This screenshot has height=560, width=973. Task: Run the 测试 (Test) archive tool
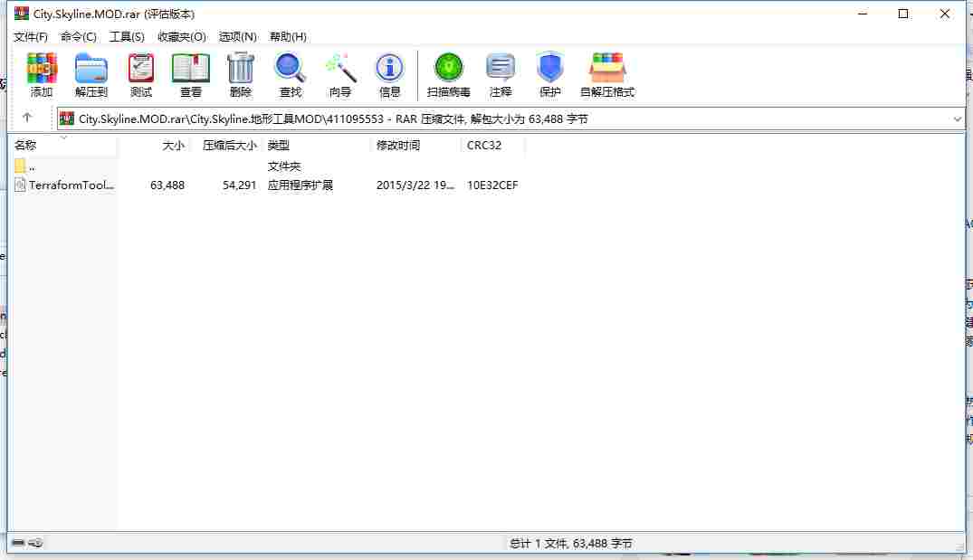pos(141,68)
